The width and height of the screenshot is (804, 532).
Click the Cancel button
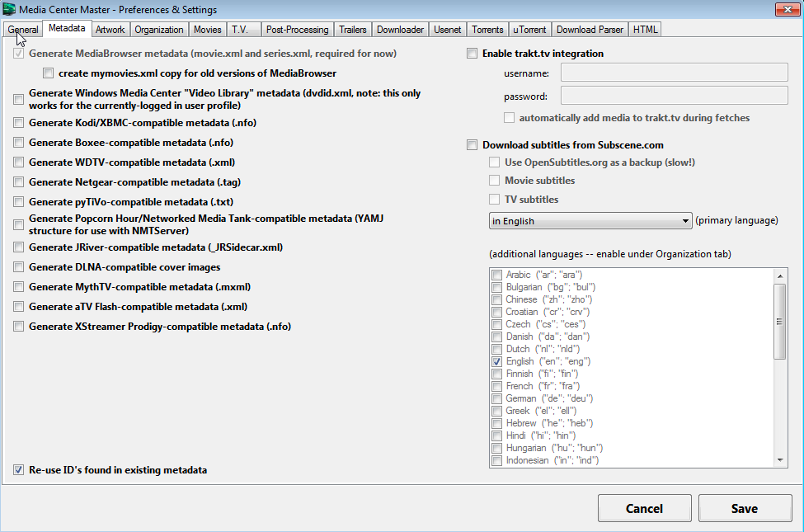(644, 508)
